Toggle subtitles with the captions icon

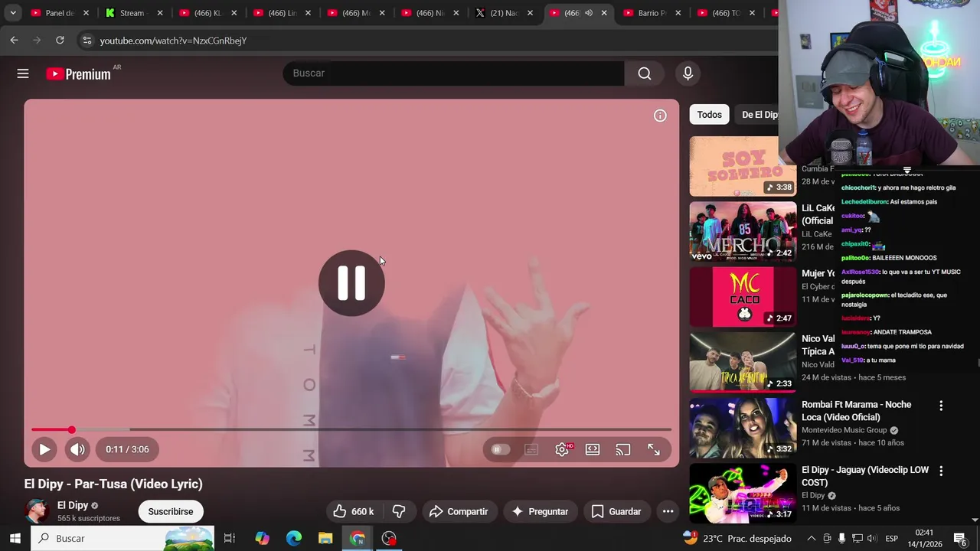531,449
